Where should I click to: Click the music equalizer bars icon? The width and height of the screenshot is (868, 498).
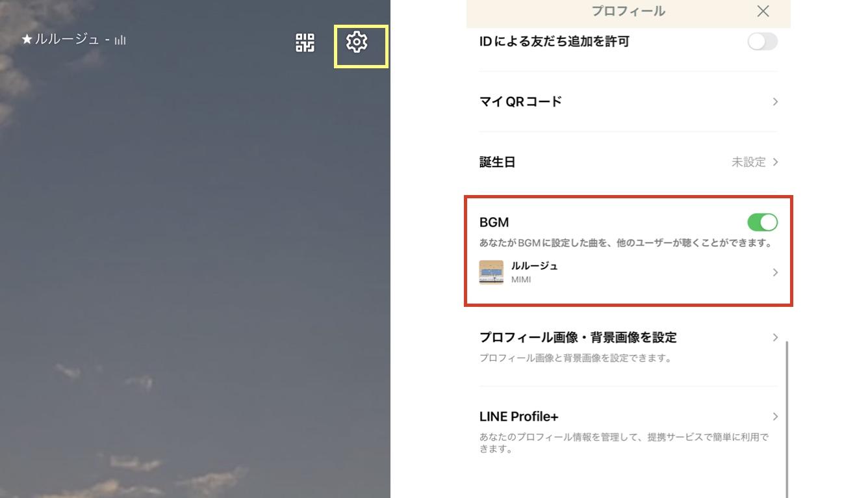120,40
